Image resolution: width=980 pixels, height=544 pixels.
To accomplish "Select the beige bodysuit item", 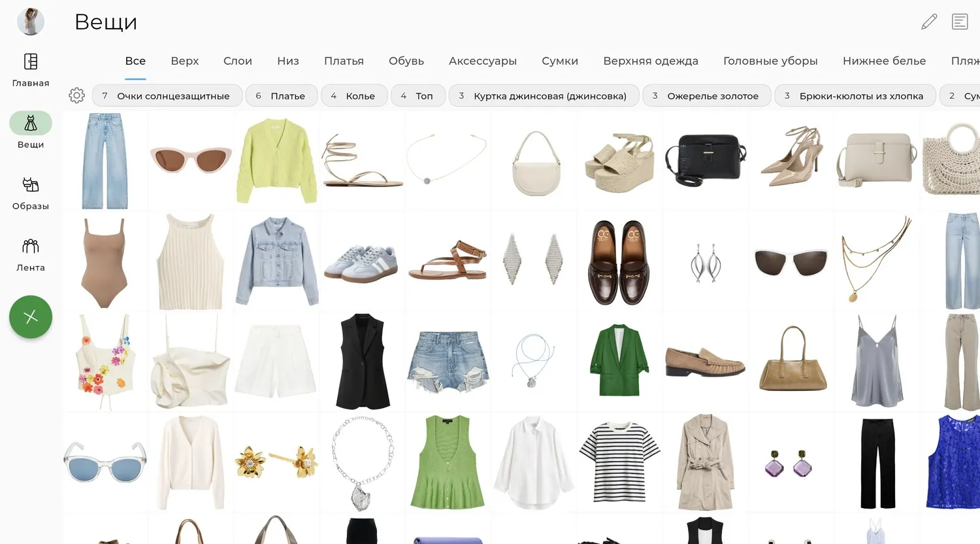I will (105, 262).
